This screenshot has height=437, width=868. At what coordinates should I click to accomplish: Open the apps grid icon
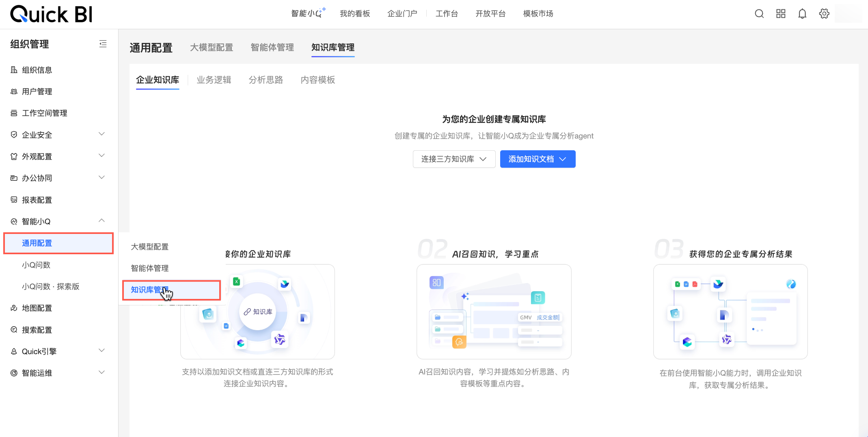click(781, 14)
